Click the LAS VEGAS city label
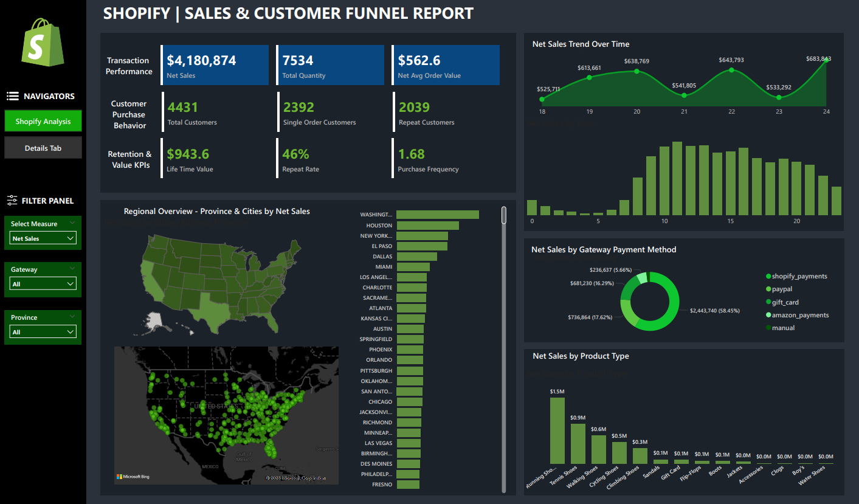859x504 pixels. click(x=379, y=443)
